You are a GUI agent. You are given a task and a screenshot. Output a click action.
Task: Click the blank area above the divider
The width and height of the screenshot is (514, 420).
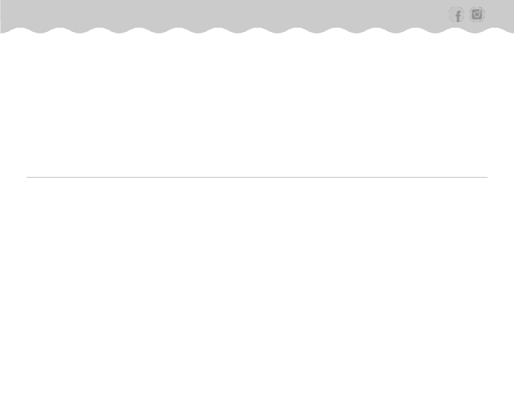257,105
